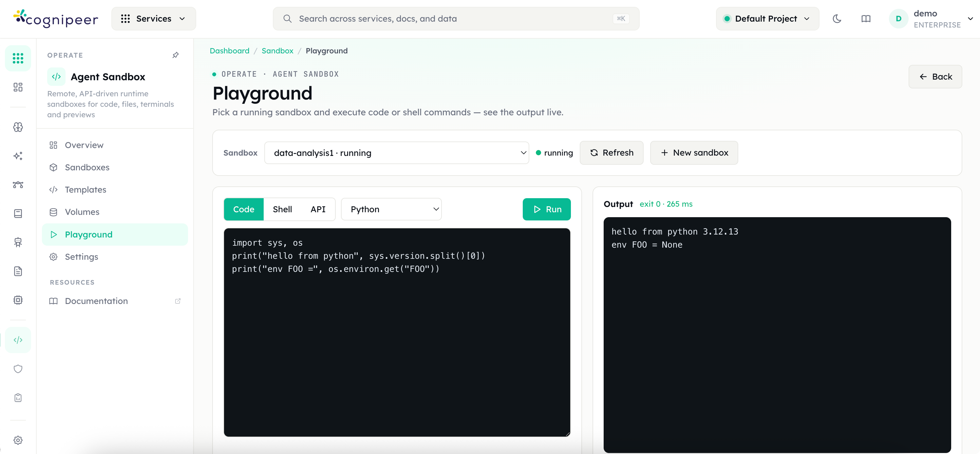Image resolution: width=980 pixels, height=454 pixels.
Task: Select Playground in the sidebar
Action: [115, 235]
